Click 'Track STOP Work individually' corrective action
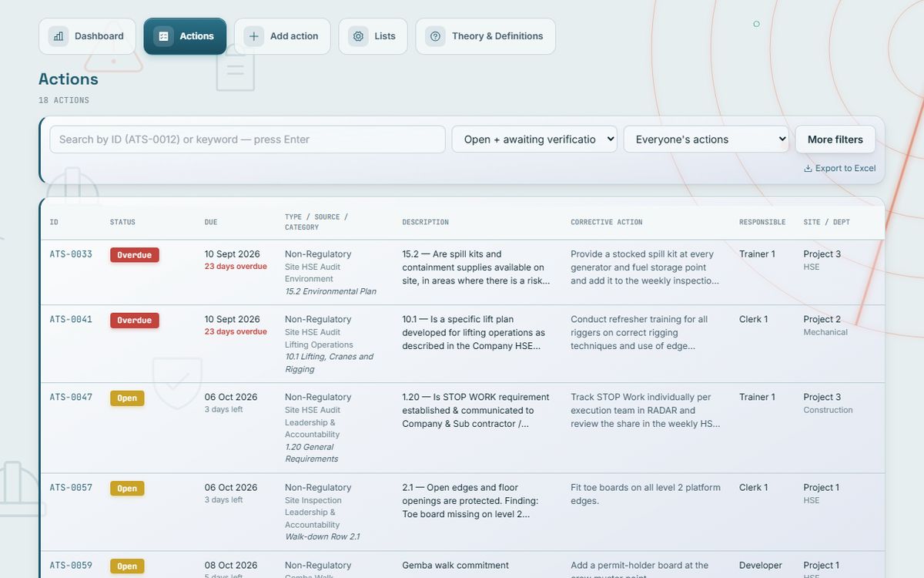 pyautogui.click(x=645, y=411)
